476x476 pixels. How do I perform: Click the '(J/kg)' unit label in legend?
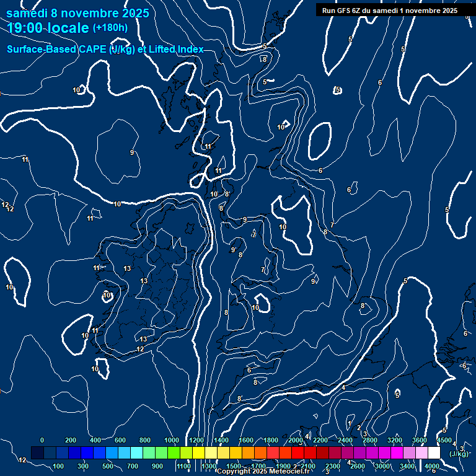point(459,454)
